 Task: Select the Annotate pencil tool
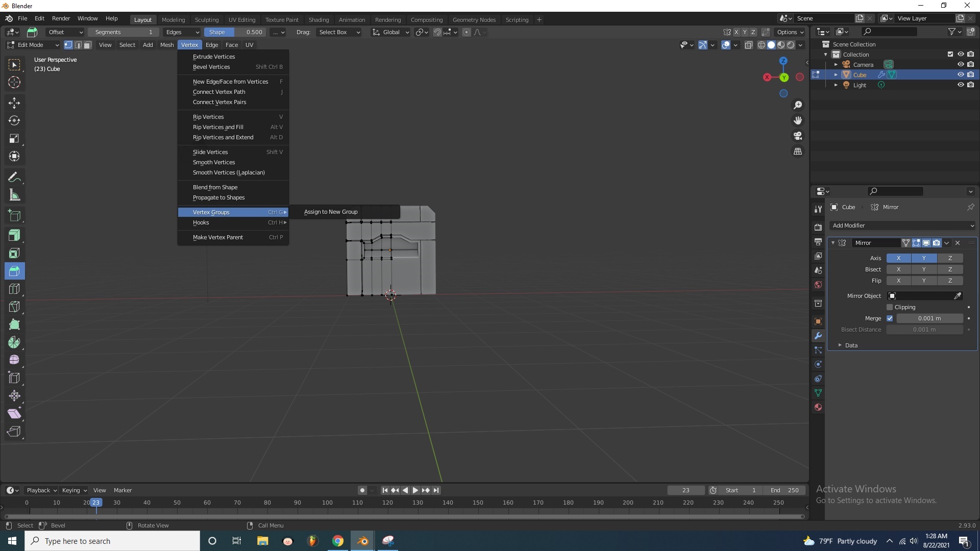coord(14,178)
